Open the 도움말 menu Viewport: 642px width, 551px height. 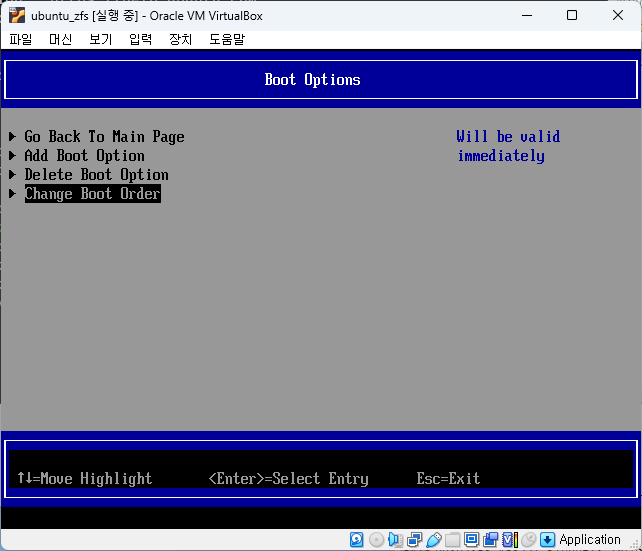click(227, 39)
